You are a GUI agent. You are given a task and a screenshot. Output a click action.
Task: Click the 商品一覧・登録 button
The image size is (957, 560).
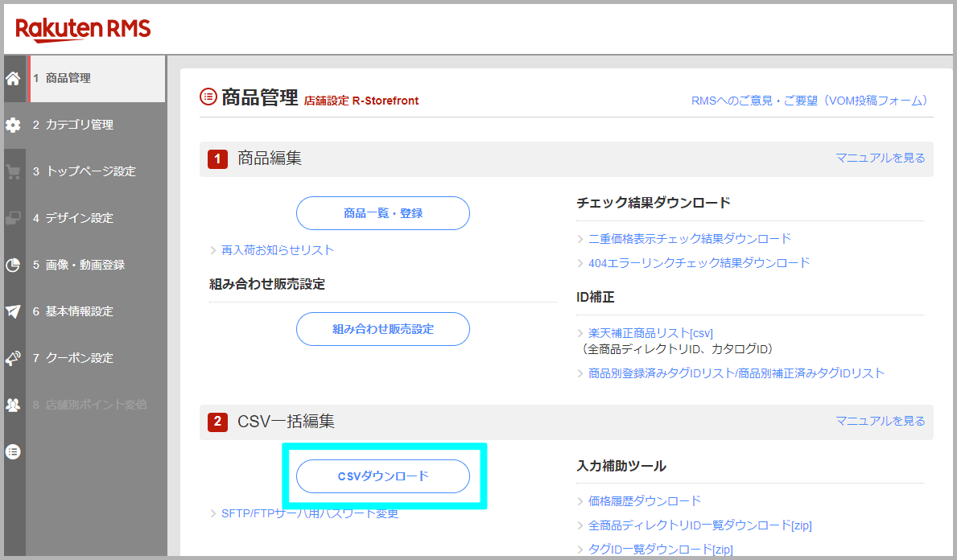[x=382, y=213]
